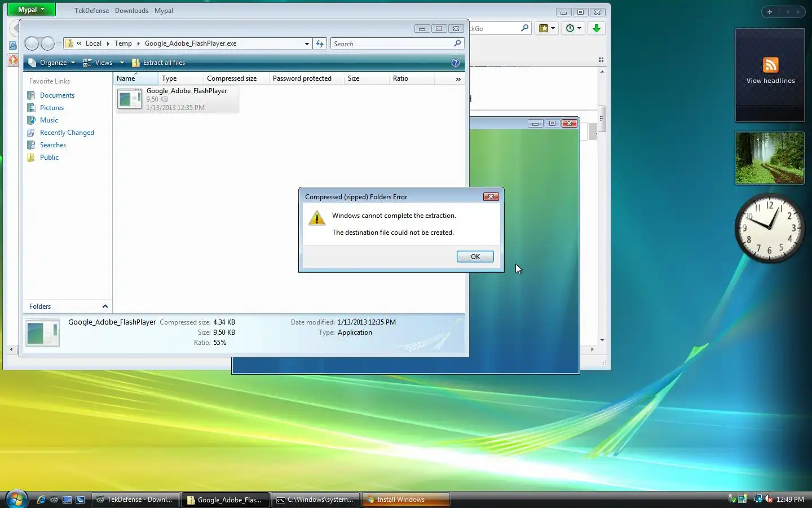Click the Explorer Back navigation button
812x508 pixels.
(32, 43)
